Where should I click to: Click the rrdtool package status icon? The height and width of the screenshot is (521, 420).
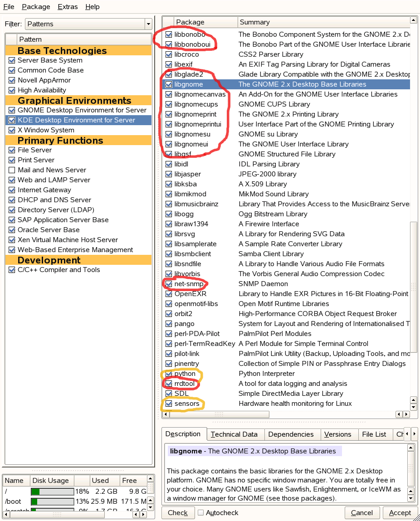click(x=169, y=384)
